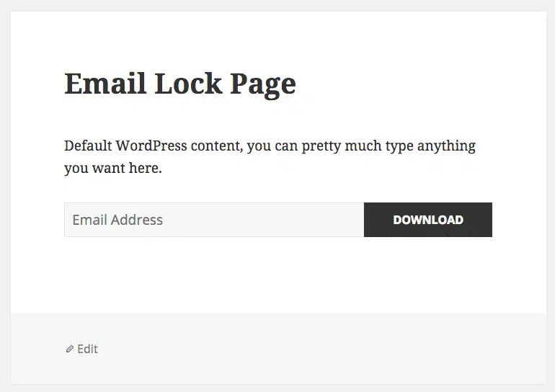Click the word 'Email' in the heading
This screenshot has width=555, height=392.
coord(105,84)
